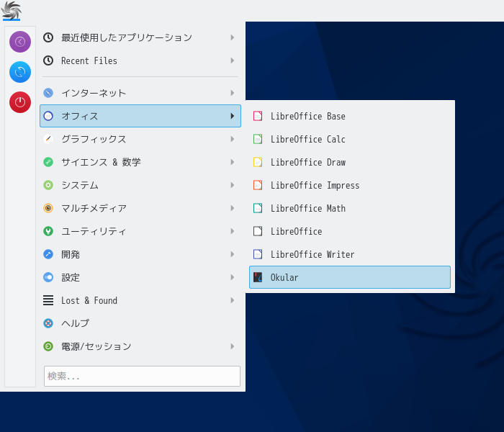Viewport: 504px width, 432px height.
Task: Click the システム gear icon
Action: coord(48,185)
